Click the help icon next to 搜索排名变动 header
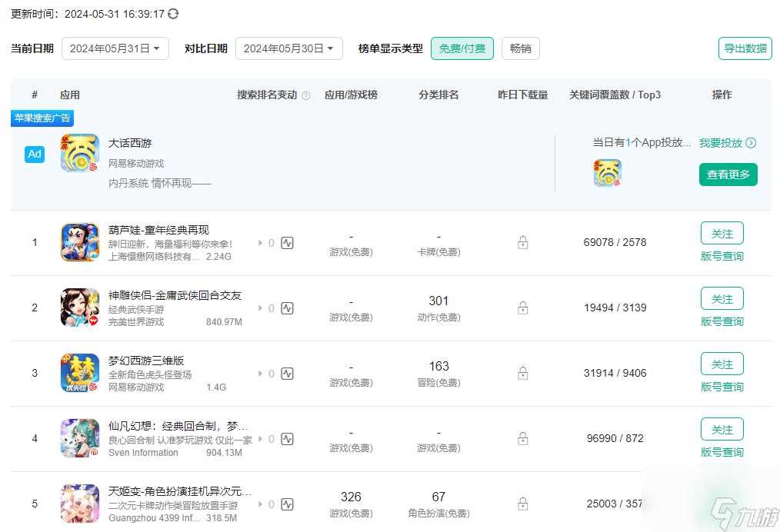The width and height of the screenshot is (780, 532). pyautogui.click(x=306, y=95)
